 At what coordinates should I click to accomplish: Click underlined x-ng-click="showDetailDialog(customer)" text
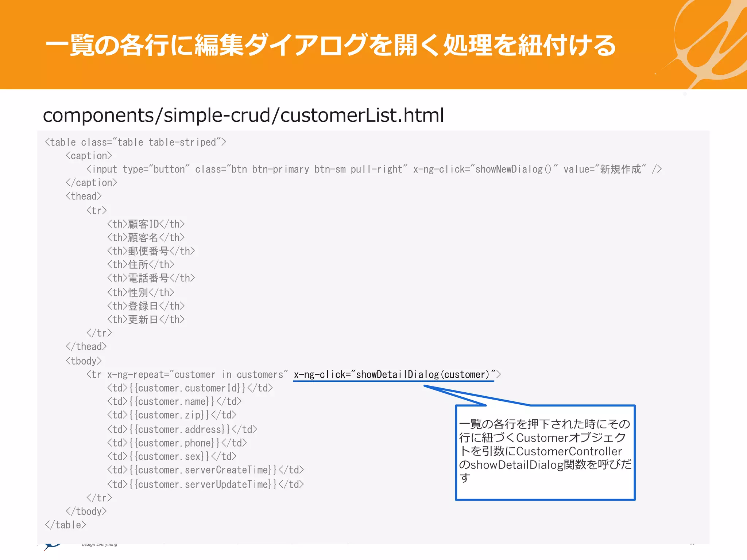pyautogui.click(x=395, y=374)
